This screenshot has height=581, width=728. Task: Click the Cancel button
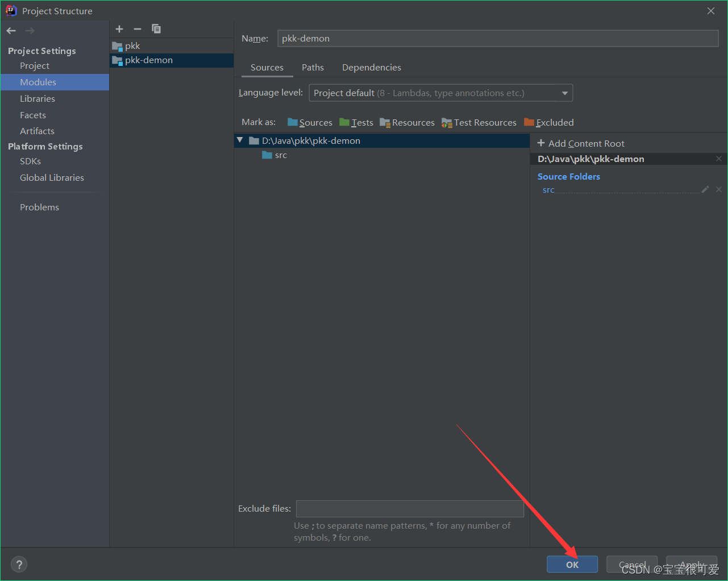pos(632,565)
